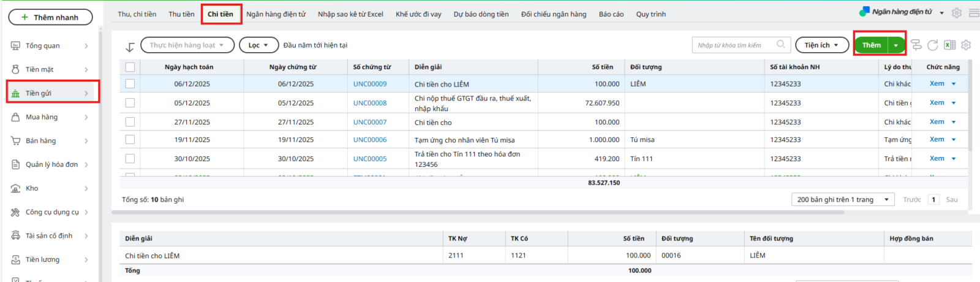This screenshot has height=282, width=980.
Task: Click the signpost icon next to Thêm
Action: point(916,45)
